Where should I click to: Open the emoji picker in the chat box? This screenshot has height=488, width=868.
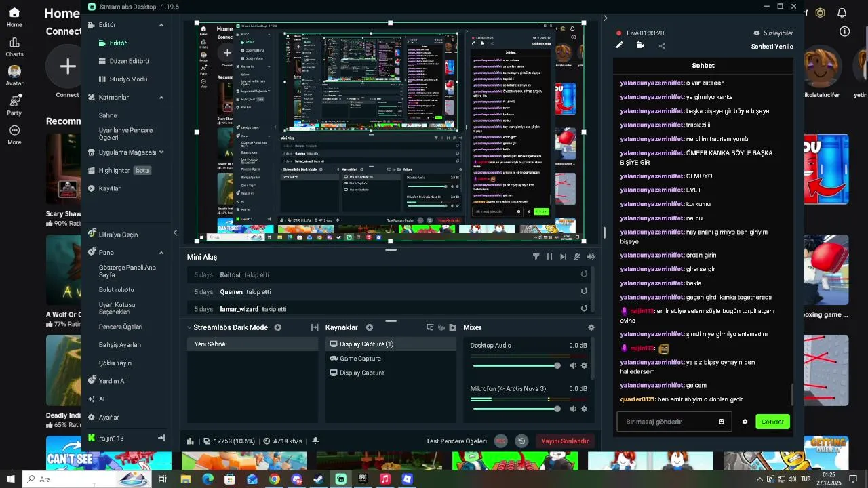coord(722,422)
